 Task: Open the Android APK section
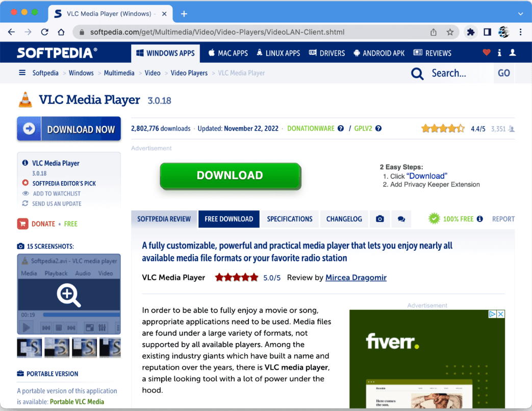pos(379,53)
